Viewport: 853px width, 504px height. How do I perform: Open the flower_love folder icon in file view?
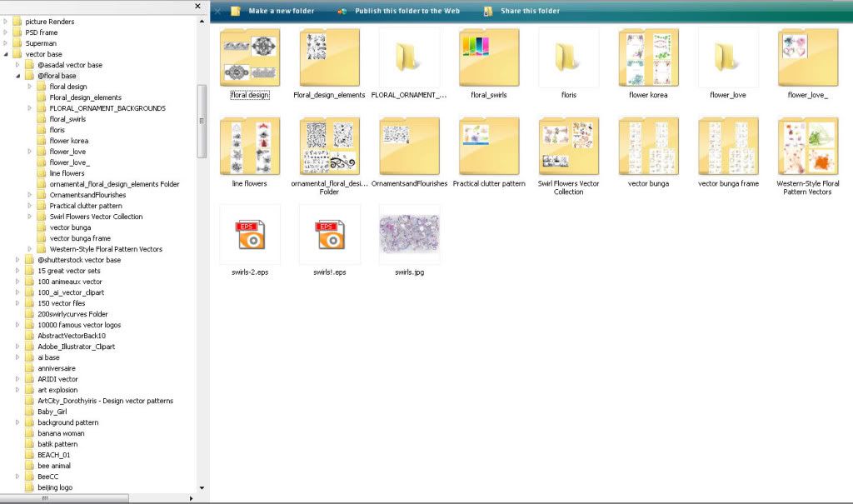click(728, 57)
